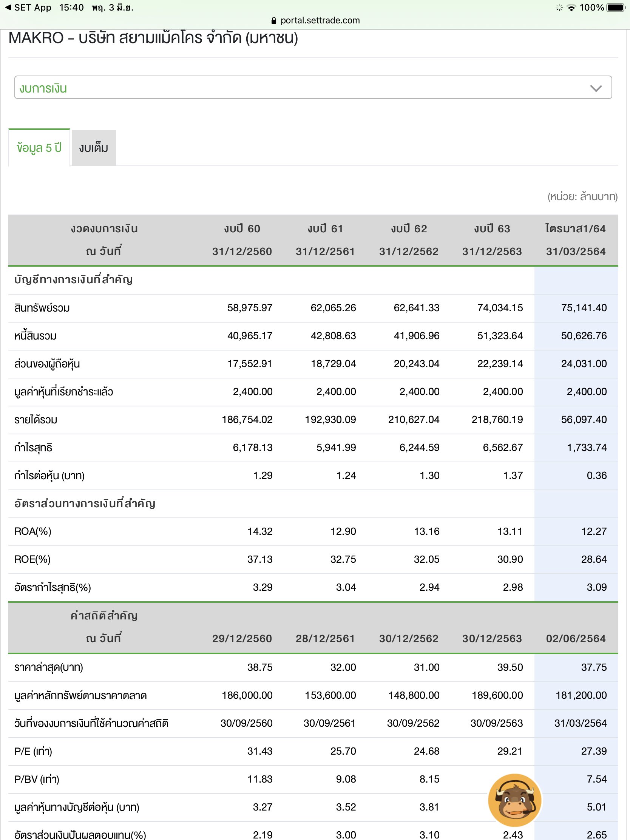This screenshot has width=630, height=840.
Task: Click equity value 24,031.00
Action: [584, 364]
